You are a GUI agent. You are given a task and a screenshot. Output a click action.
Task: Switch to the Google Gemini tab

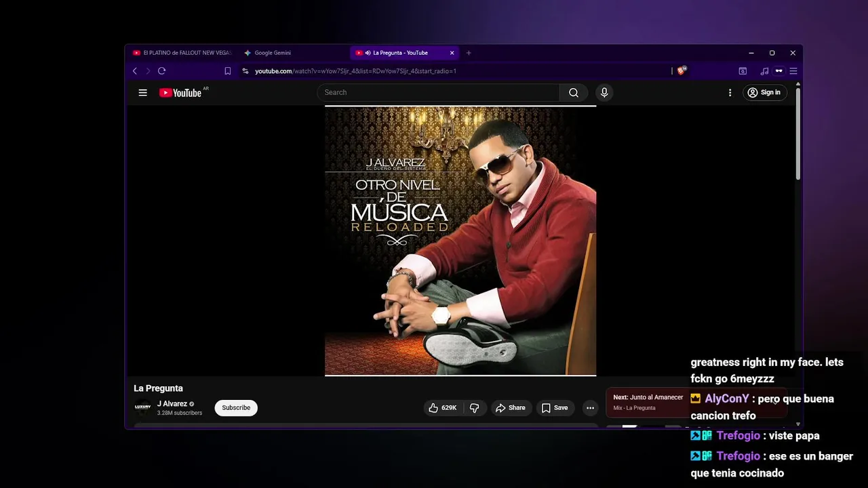(294, 53)
